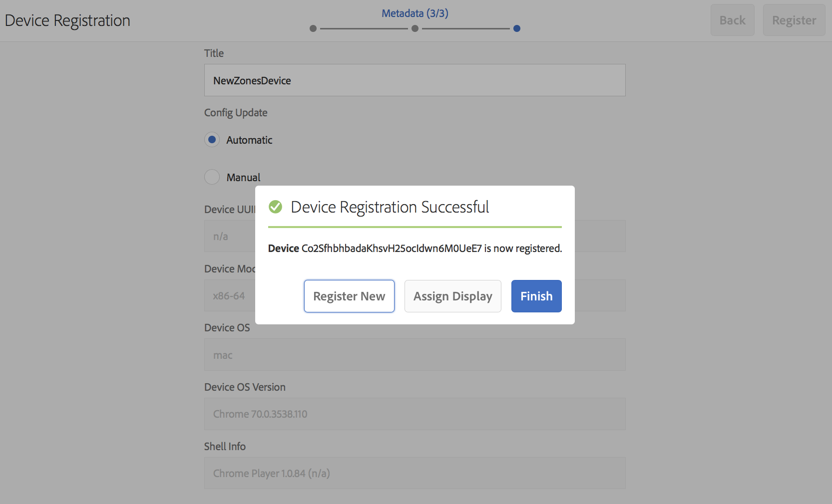Click the Device OS Version field
This screenshot has height=504, width=832.
(415, 414)
